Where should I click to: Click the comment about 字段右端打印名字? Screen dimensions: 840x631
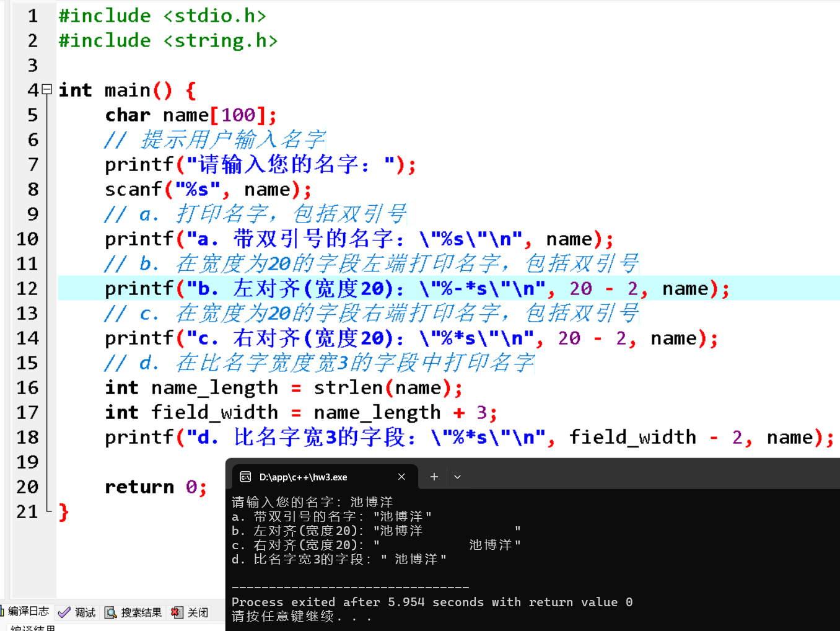372,313
